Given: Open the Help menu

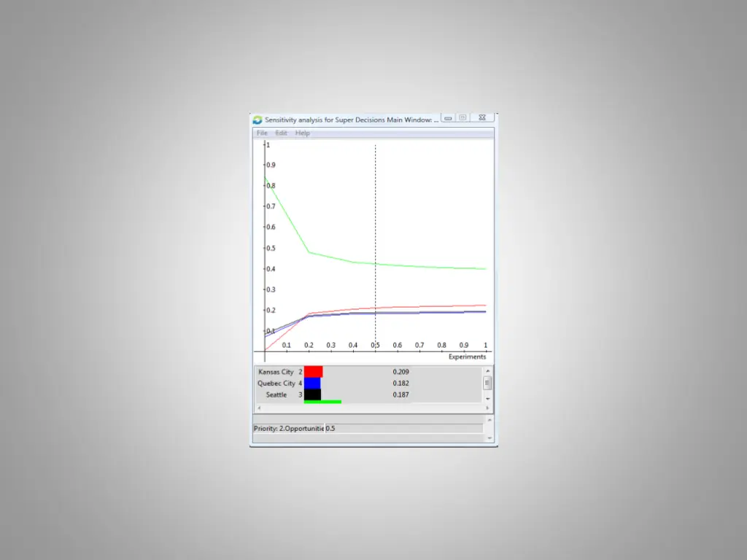Looking at the screenshot, I should point(303,133).
